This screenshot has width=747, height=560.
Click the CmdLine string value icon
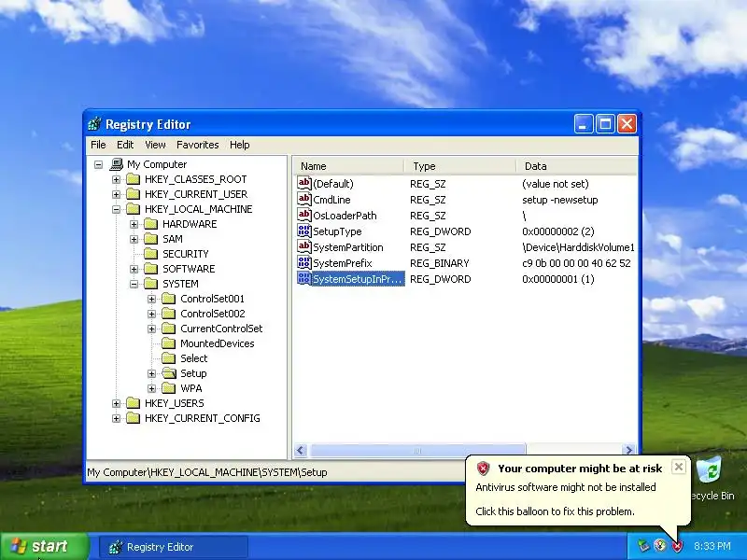coord(304,199)
